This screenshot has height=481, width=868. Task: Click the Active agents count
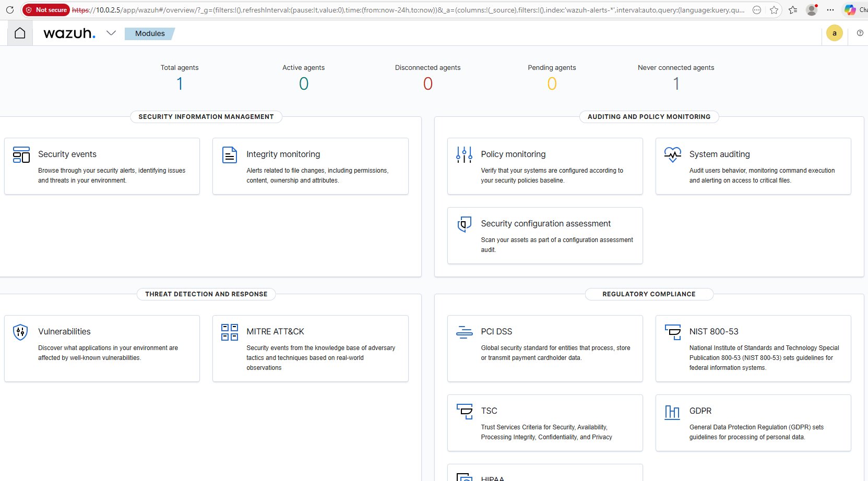(304, 83)
